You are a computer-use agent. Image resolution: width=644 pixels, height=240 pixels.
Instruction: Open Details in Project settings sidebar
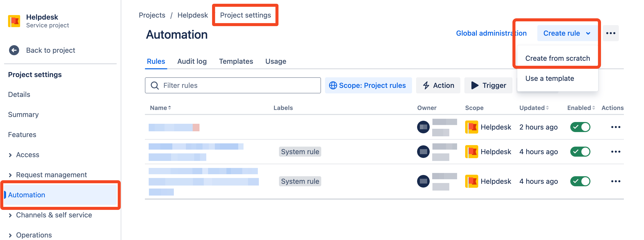coord(19,94)
